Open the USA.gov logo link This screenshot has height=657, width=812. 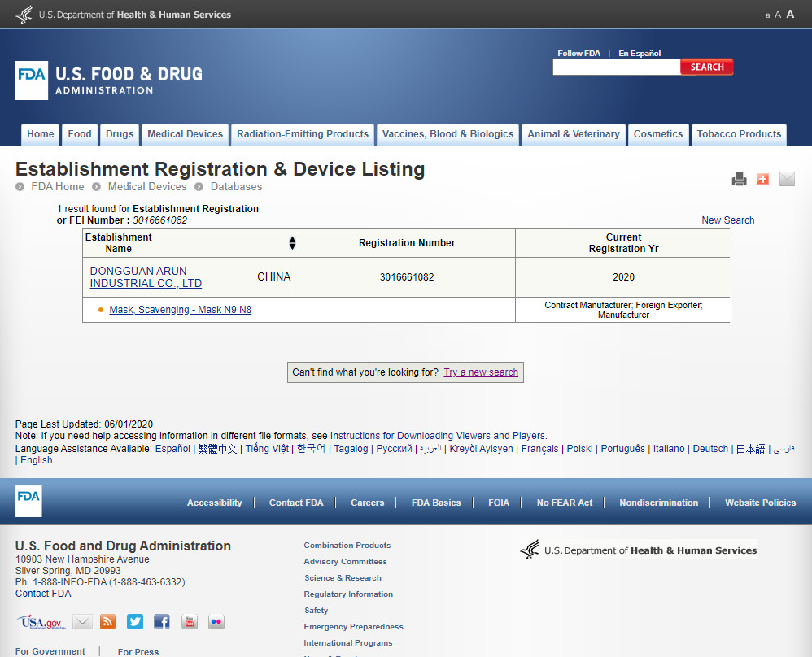click(x=41, y=622)
